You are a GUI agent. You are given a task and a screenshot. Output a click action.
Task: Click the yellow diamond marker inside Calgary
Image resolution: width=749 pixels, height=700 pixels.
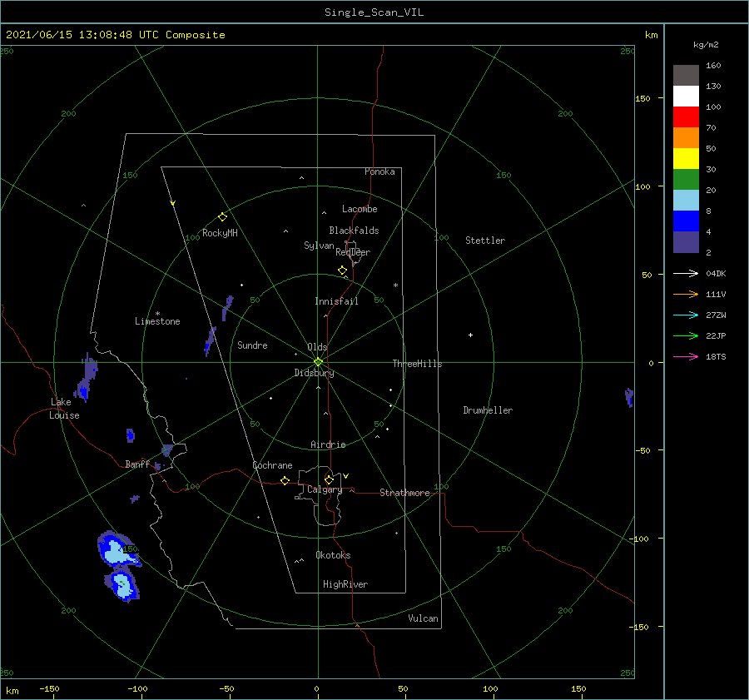point(329,479)
